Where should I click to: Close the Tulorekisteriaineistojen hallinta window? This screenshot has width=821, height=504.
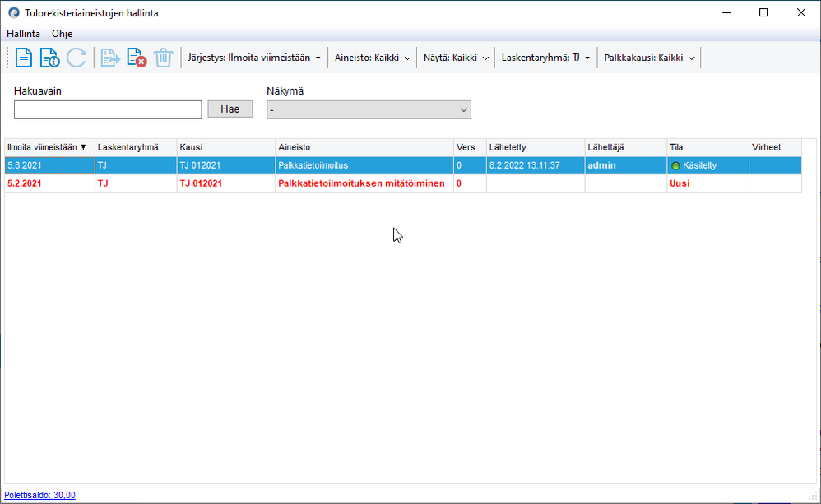[x=801, y=12]
